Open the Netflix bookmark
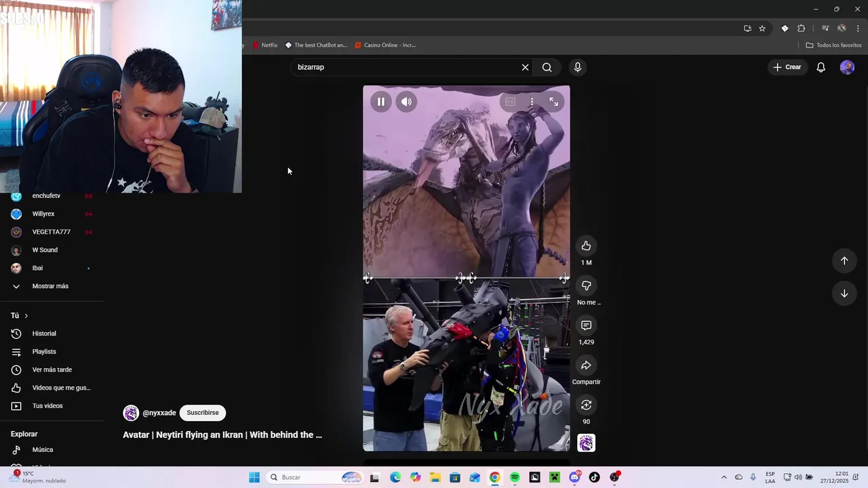Viewport: 868px width, 488px height. click(265, 45)
